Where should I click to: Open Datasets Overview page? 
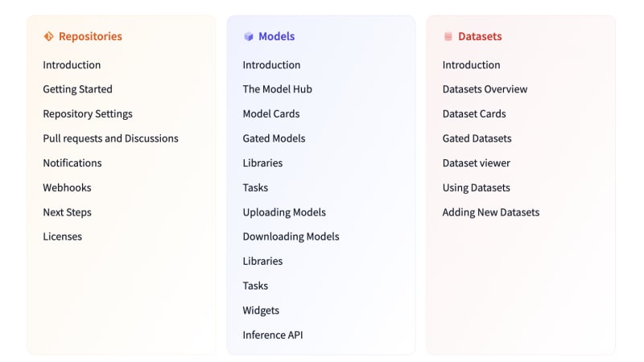pos(485,89)
